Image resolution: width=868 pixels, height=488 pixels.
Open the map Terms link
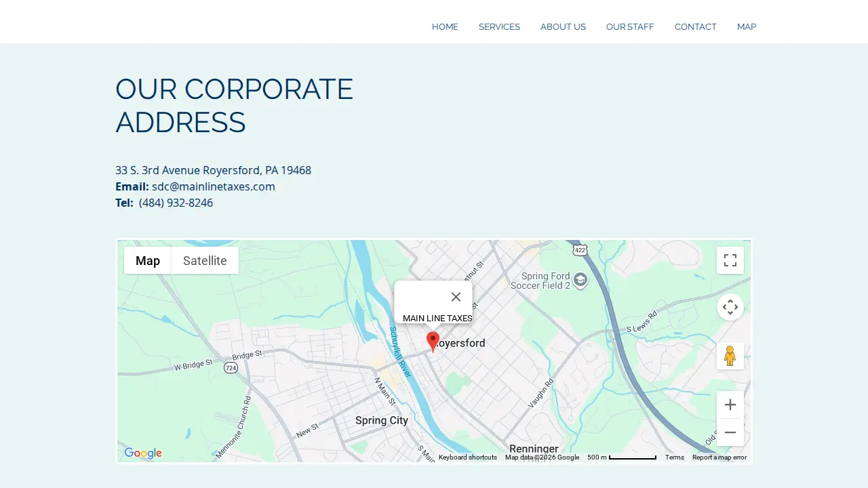675,457
